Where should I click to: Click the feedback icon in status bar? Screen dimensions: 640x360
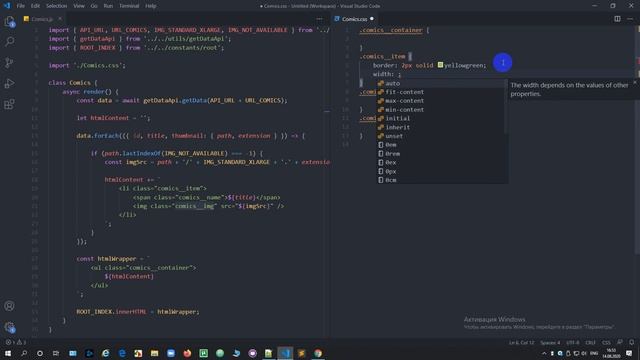point(620,342)
